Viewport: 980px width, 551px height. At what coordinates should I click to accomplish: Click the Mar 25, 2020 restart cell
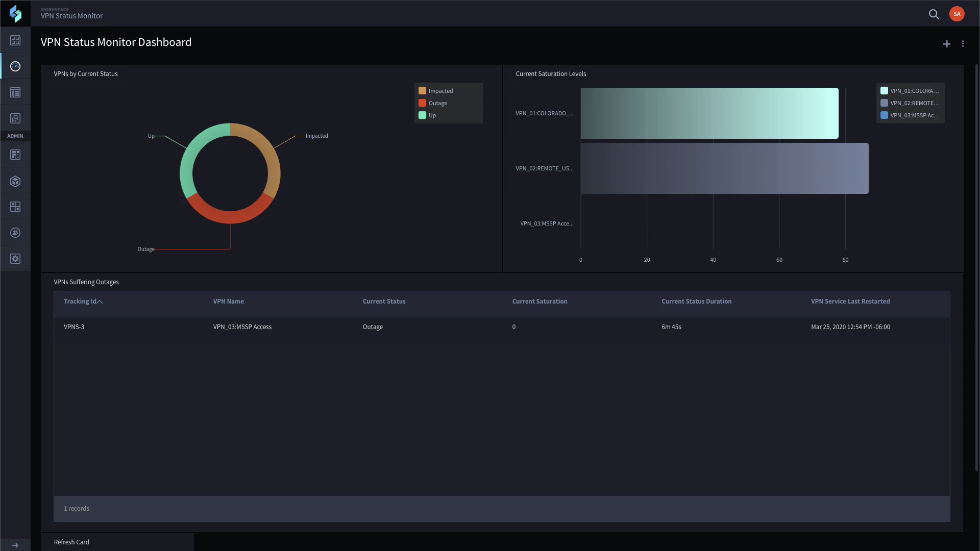click(850, 327)
